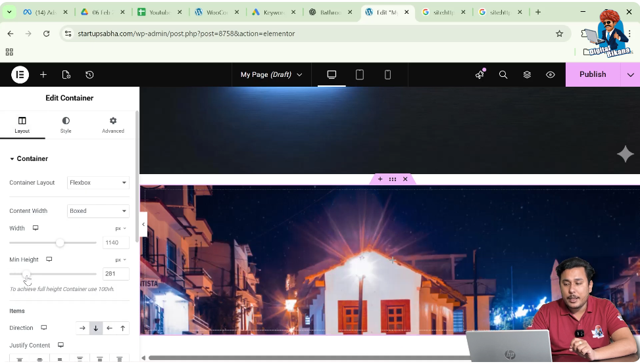Open the Structure layers icon
Image resolution: width=640 pixels, height=364 pixels.
point(527,75)
